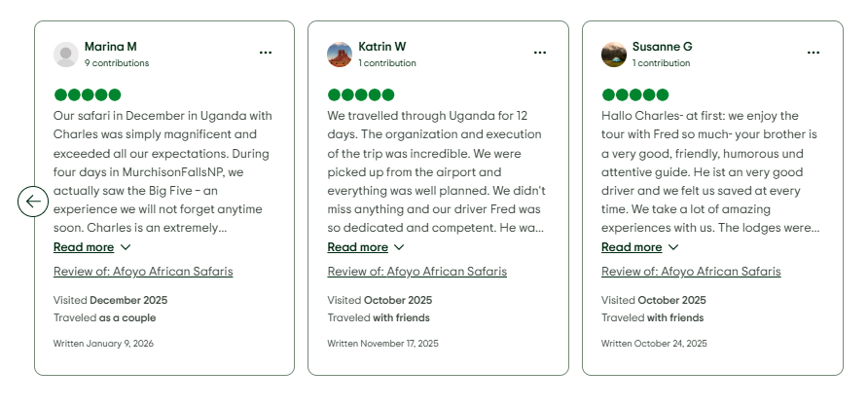Open the three-dot menu on Marina M's review
This screenshot has width=868, height=406.
click(266, 53)
